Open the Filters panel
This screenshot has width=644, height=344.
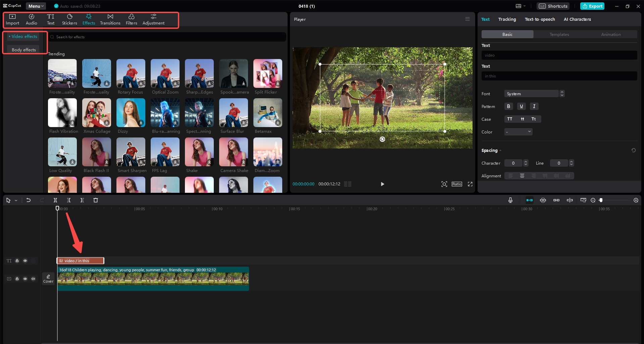pyautogui.click(x=131, y=19)
